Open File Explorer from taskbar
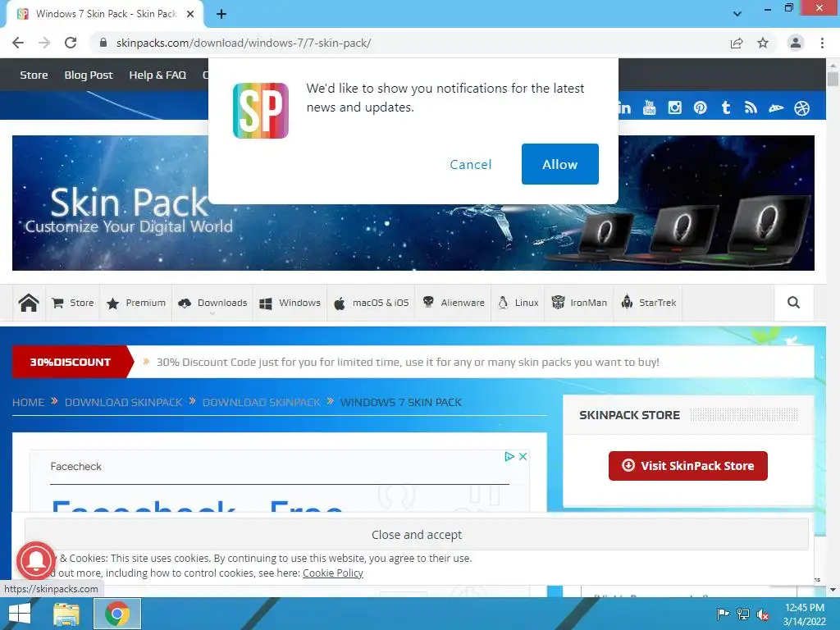Screen dimensions: 840x630 point(66,614)
